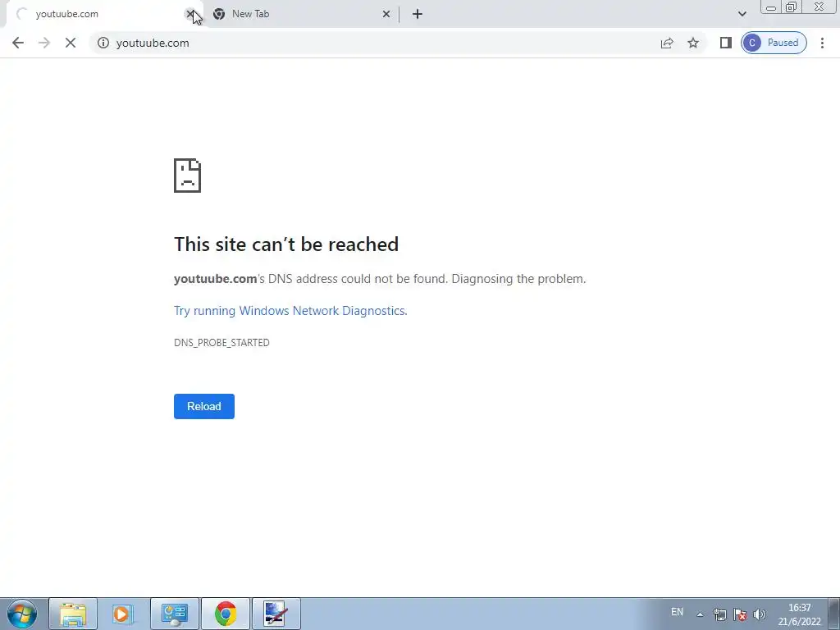Launch Windows Media Player from taskbar
The image size is (840, 630).
(123, 614)
